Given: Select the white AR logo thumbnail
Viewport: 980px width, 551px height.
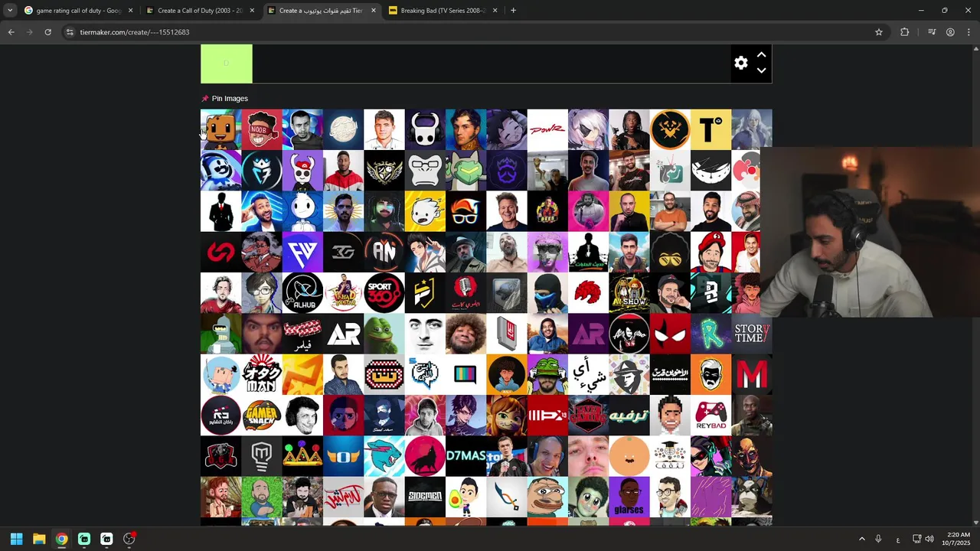Looking at the screenshot, I should coord(343,334).
